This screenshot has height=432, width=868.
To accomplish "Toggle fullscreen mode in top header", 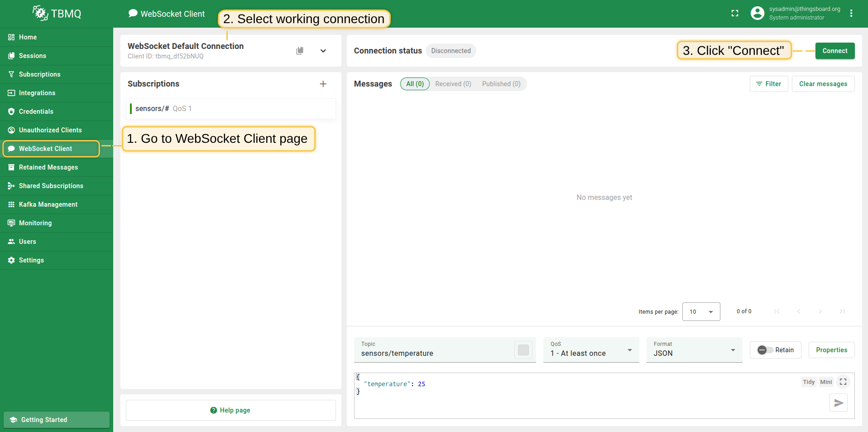I will pyautogui.click(x=735, y=14).
